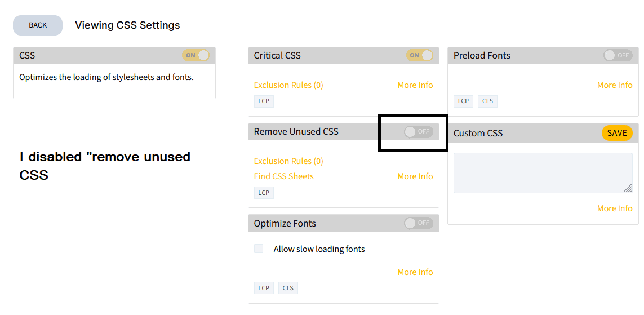Open More Info under Optimize Fonts
Image resolution: width=644 pixels, height=315 pixels.
(x=415, y=272)
